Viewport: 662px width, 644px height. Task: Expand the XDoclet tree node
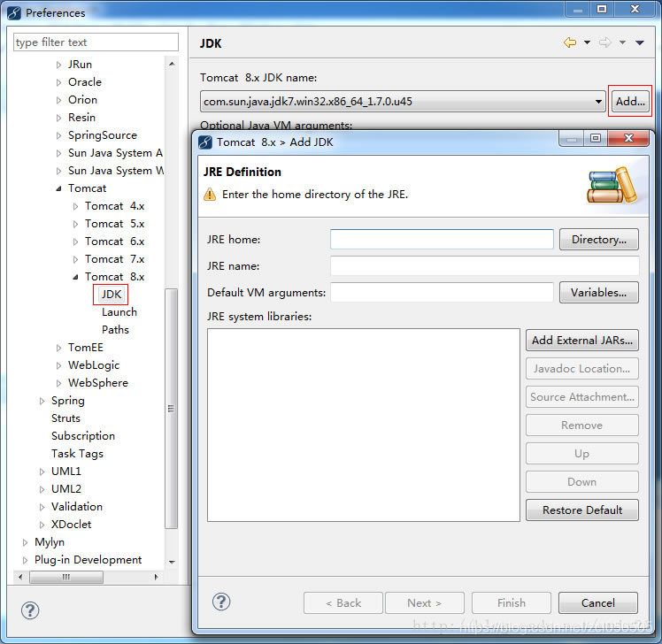pyautogui.click(x=42, y=525)
